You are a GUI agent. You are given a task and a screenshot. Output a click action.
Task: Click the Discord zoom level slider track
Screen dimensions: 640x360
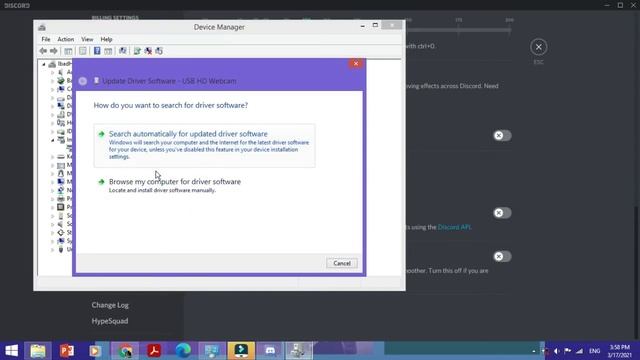pyautogui.click(x=459, y=30)
